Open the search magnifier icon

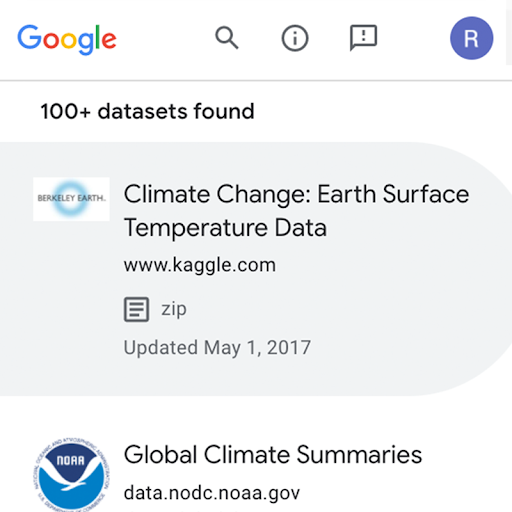pos(227,38)
